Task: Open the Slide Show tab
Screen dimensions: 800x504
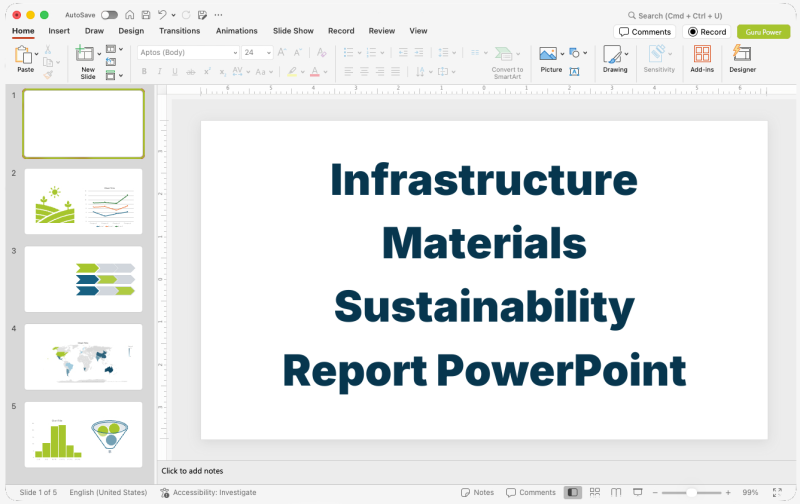Action: 293,31
